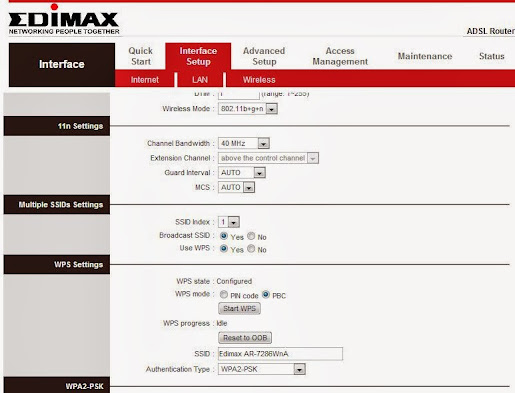Open the Extension Channel dropdown
The image size is (515, 393).
pos(268,158)
